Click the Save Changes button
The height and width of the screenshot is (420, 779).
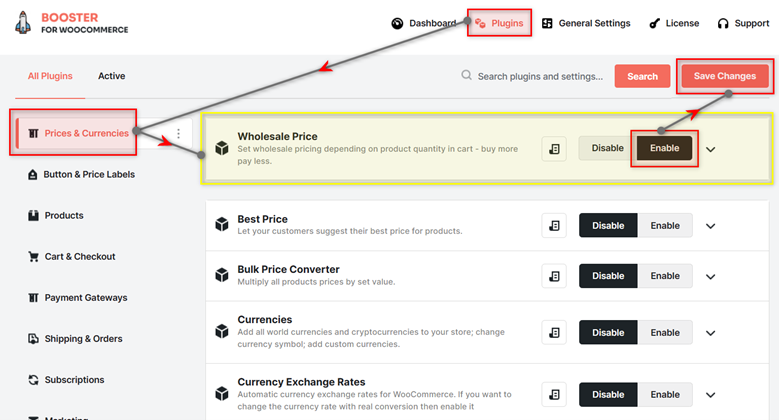725,76
